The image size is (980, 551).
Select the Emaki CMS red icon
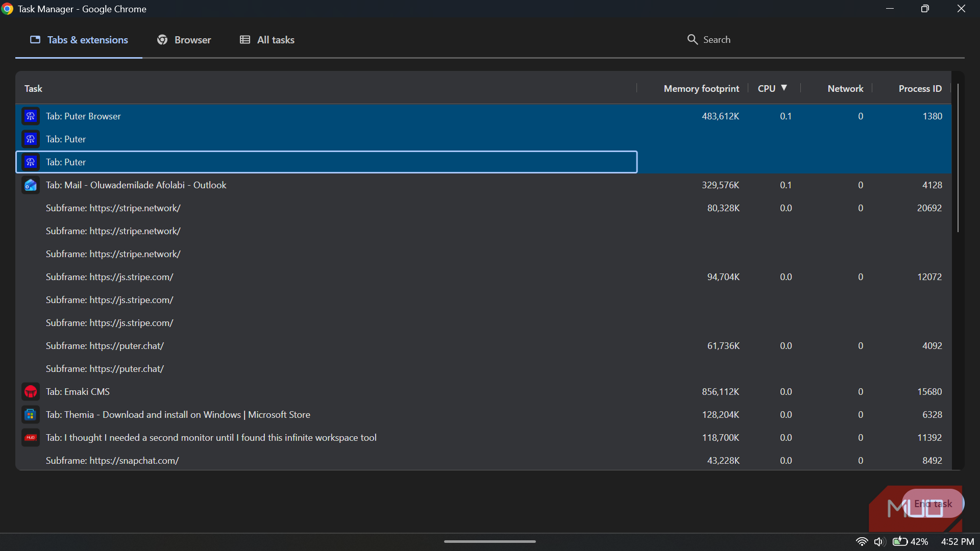31,392
